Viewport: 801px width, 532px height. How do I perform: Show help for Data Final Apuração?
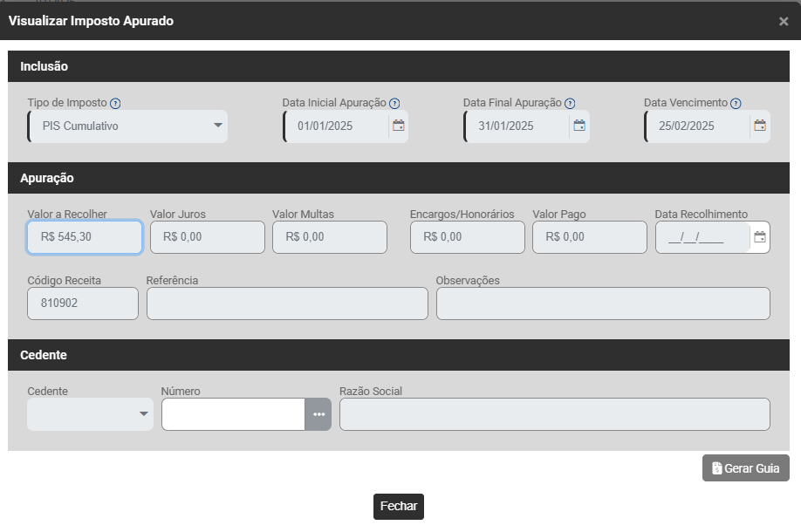(x=570, y=103)
